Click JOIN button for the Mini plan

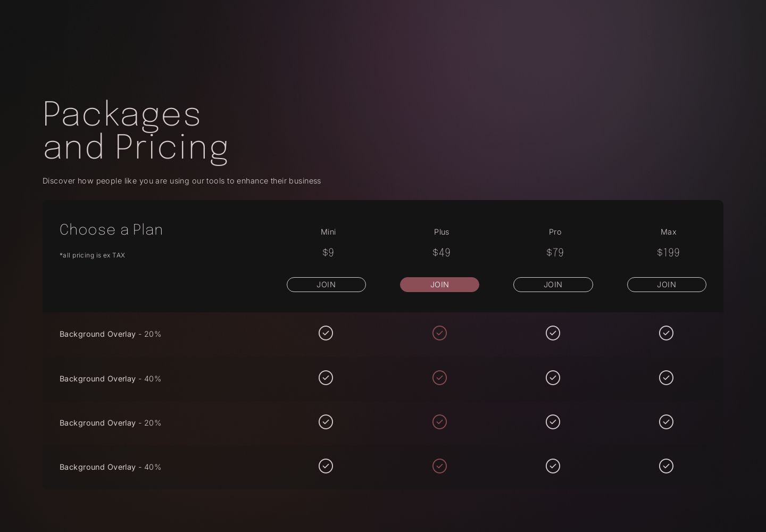[326, 285]
